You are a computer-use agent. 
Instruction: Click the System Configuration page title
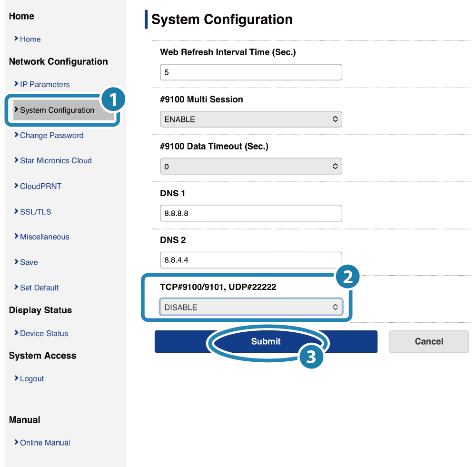(x=222, y=20)
